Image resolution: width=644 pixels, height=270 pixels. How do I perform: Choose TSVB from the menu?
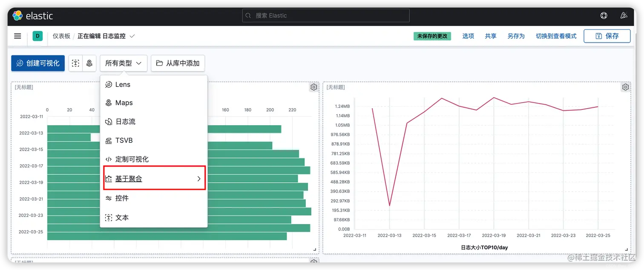(154, 141)
